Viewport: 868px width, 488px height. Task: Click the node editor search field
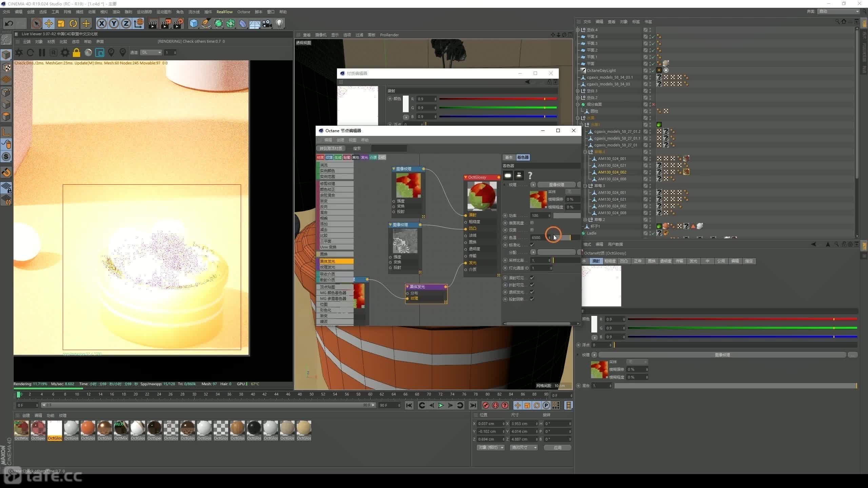tap(389, 148)
